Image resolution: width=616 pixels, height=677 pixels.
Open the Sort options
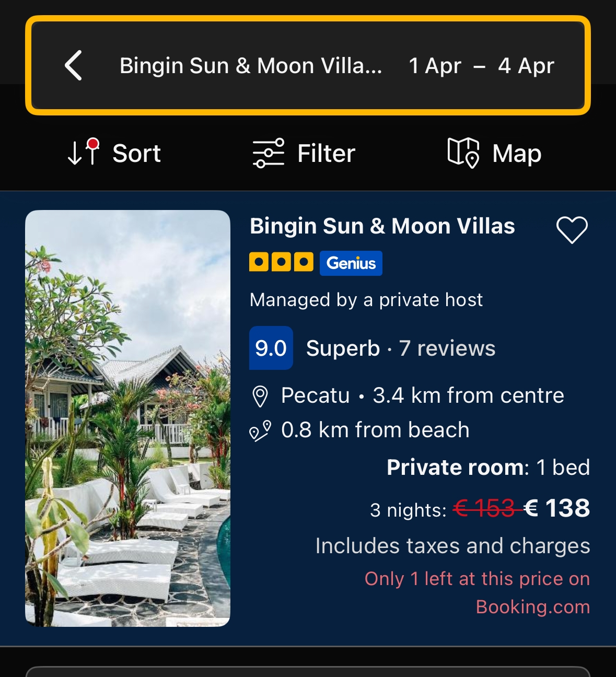tap(136, 154)
